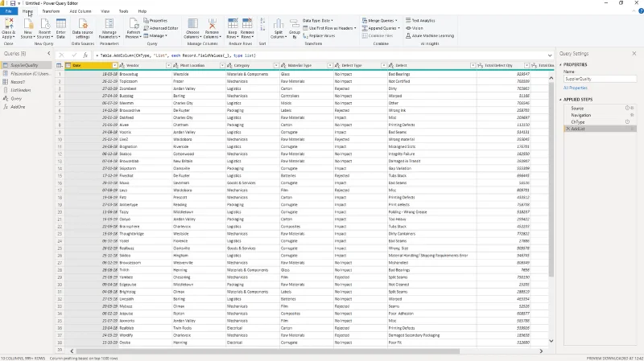Viewport: 644px width, 361px height.
Task: Click the Remove Columns icon
Action: (x=212, y=24)
